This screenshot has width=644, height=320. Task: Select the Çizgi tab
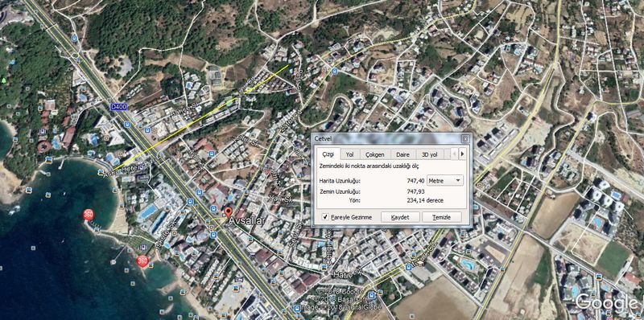tap(328, 154)
